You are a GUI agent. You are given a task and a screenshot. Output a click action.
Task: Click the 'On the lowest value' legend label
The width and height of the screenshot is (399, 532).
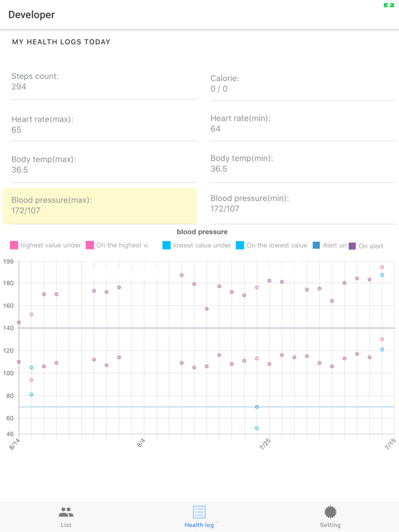277,245
